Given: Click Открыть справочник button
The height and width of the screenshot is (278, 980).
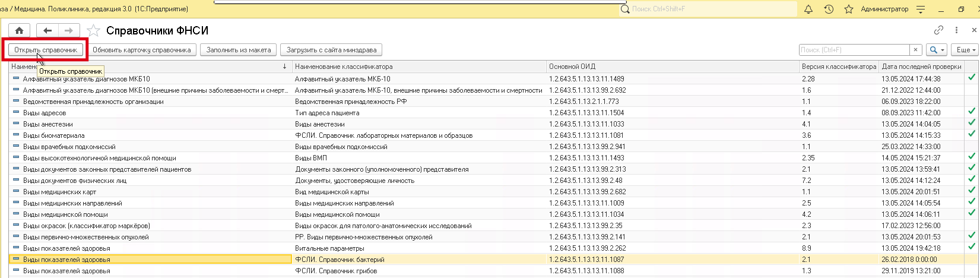Looking at the screenshot, I should (x=46, y=50).
